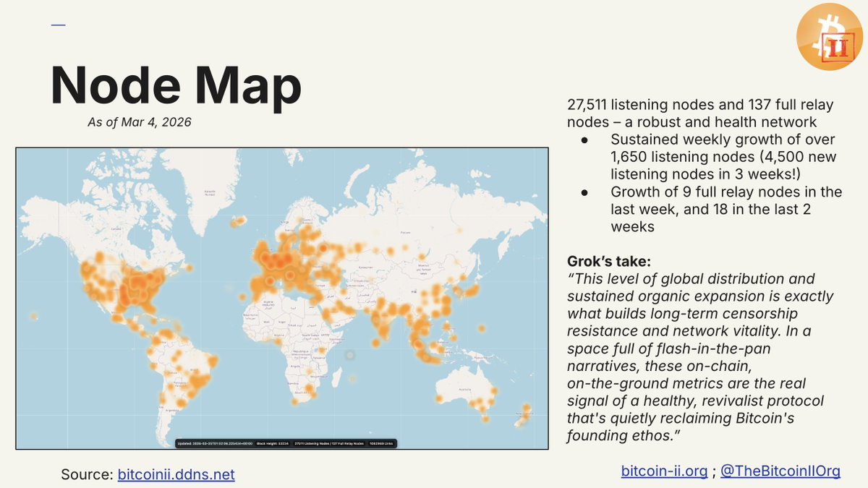Click 'founding ethos.' closing quote text
Viewport: 868px width, 488px height.
[624, 436]
